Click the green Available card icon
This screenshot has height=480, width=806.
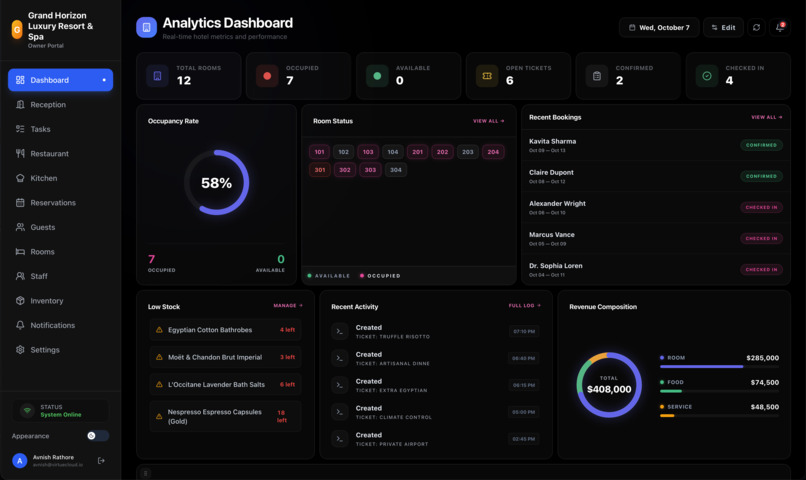[x=377, y=76]
